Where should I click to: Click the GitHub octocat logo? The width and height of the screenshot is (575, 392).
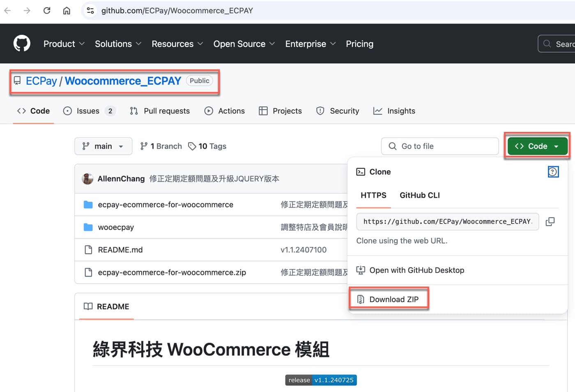click(22, 43)
